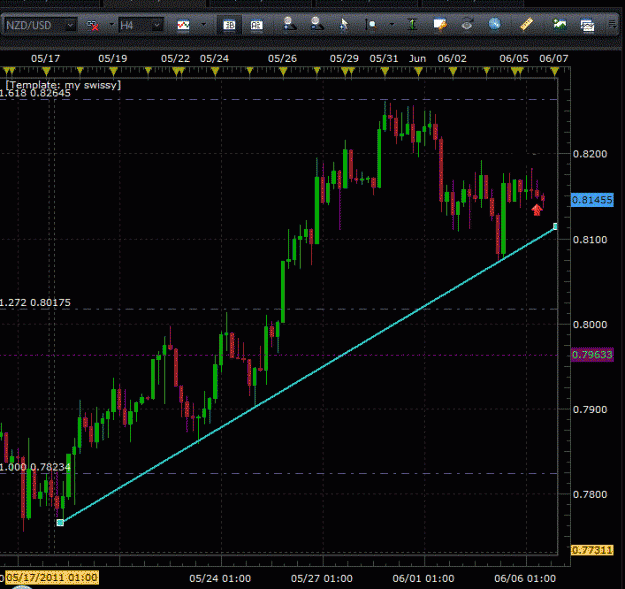The height and width of the screenshot is (589, 625).
Task: Click the highlighted 05/17/2011 01:00 date label
Action: 51,577
